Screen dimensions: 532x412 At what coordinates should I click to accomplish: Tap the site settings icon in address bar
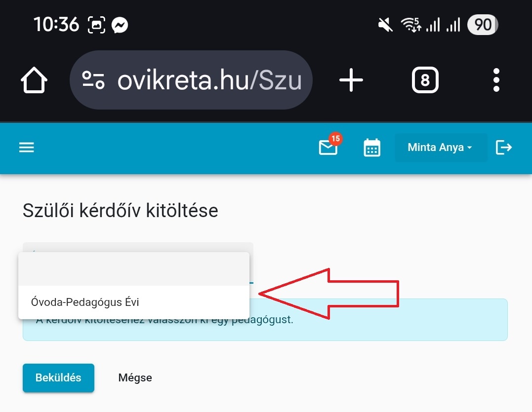[x=93, y=80]
